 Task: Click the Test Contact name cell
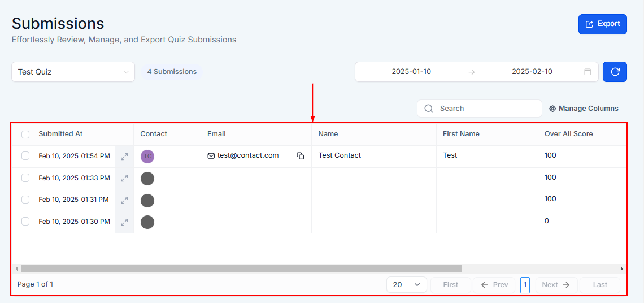click(x=340, y=155)
